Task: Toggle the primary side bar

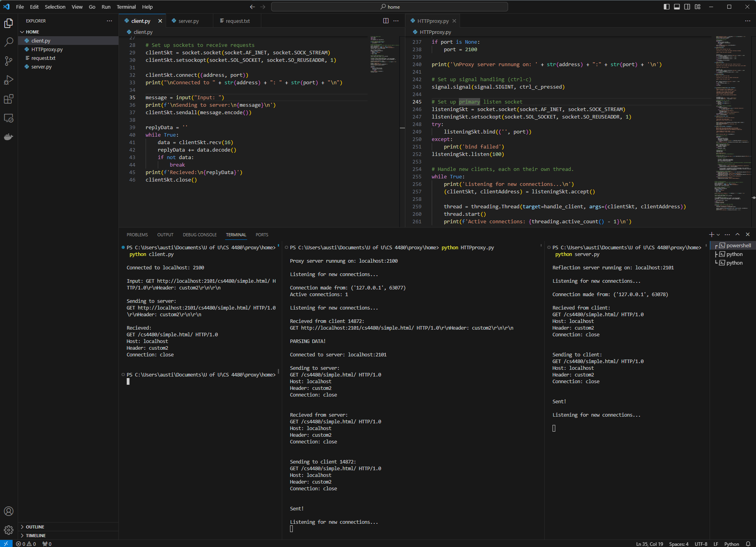Action: pyautogui.click(x=666, y=7)
